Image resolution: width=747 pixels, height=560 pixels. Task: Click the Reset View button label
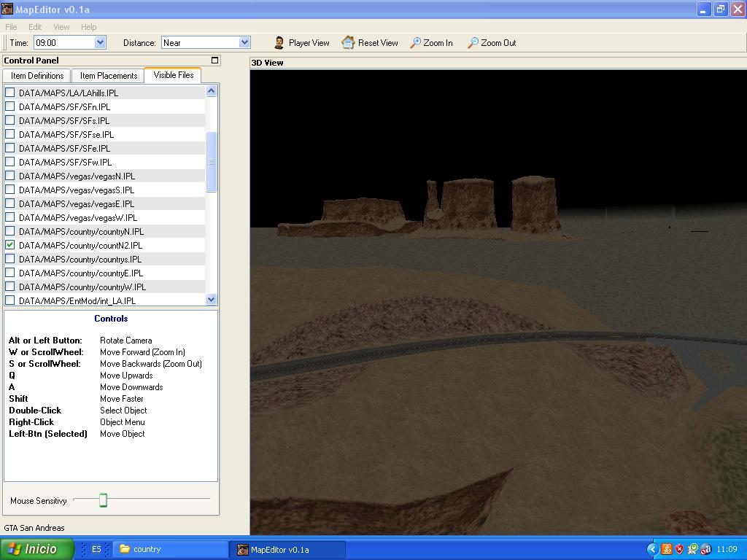[378, 43]
